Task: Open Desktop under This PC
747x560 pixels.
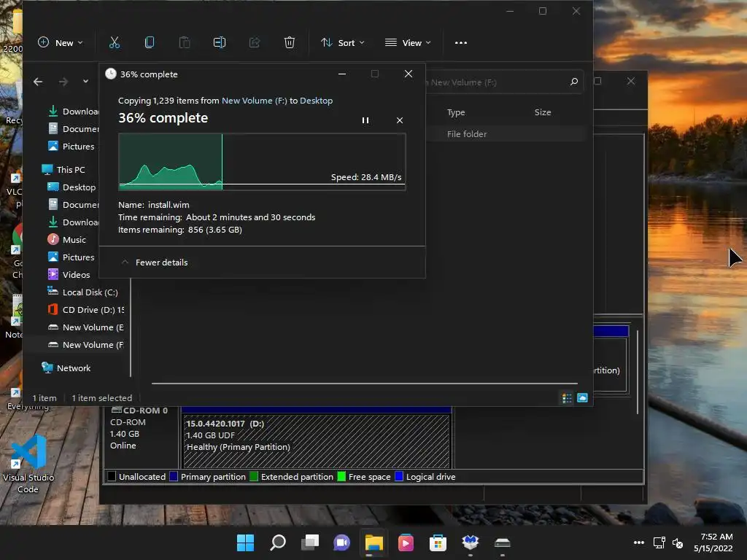Action: (72, 187)
